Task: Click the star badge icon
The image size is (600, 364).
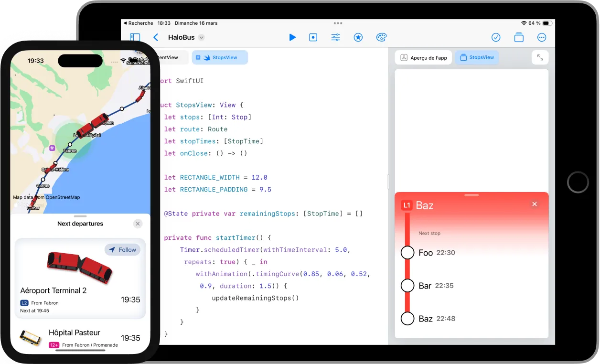Action: point(358,37)
